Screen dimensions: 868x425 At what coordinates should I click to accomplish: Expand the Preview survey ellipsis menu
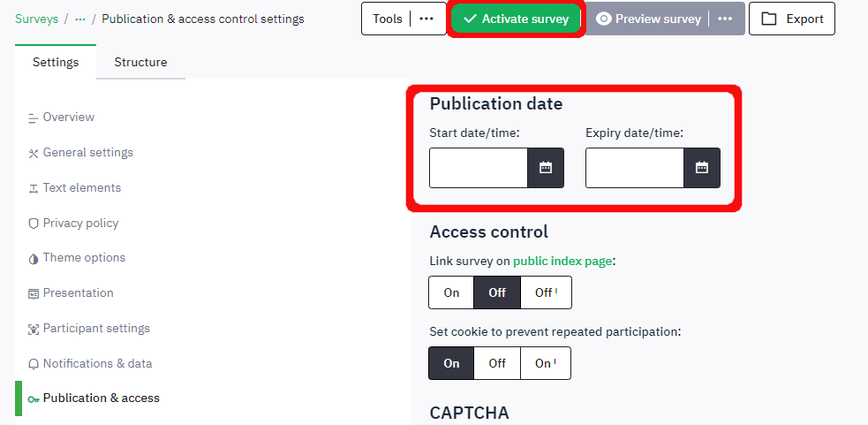coord(725,19)
